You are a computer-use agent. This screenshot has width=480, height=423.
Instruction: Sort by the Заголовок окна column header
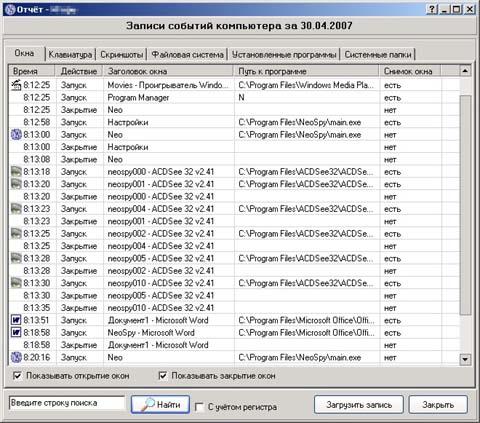point(168,71)
